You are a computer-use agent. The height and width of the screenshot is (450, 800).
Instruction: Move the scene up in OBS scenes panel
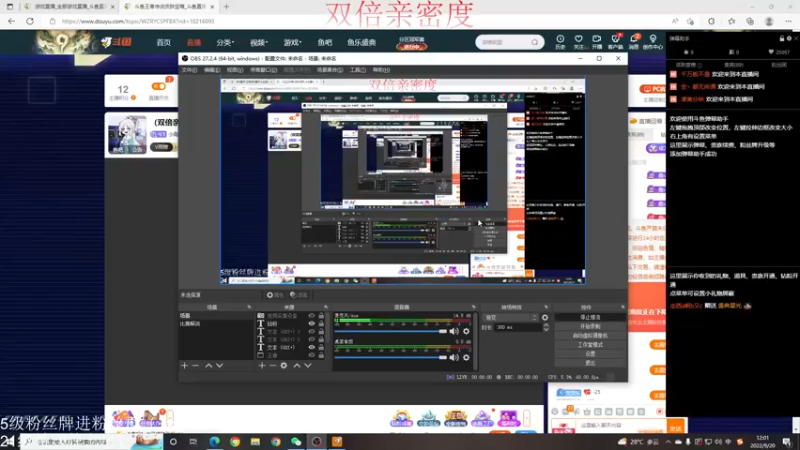pyautogui.click(x=209, y=365)
